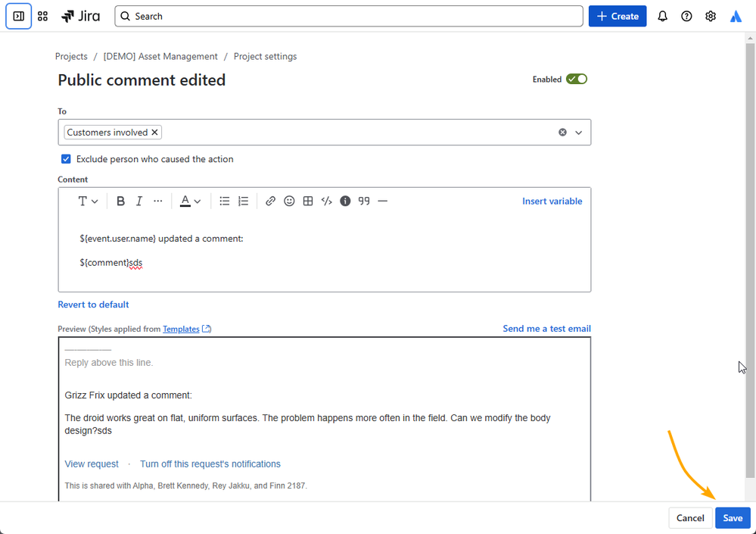Click the vertical page scrollbar
This screenshot has width=756, height=534.
click(750, 261)
